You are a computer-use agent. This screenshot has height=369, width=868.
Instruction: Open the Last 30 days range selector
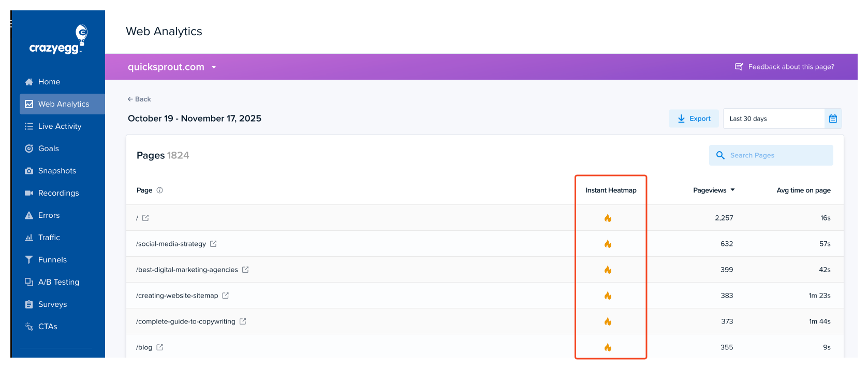773,119
